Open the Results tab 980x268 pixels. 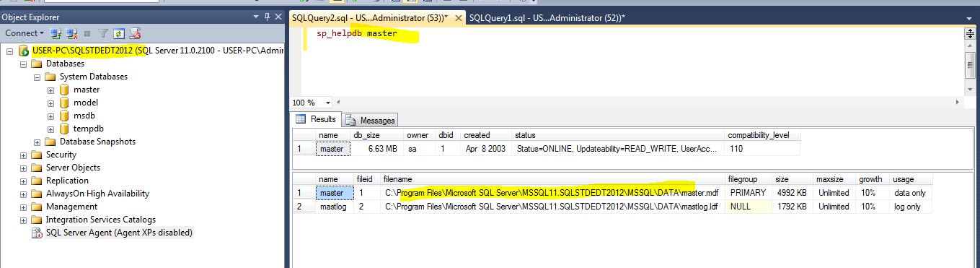tap(315, 119)
